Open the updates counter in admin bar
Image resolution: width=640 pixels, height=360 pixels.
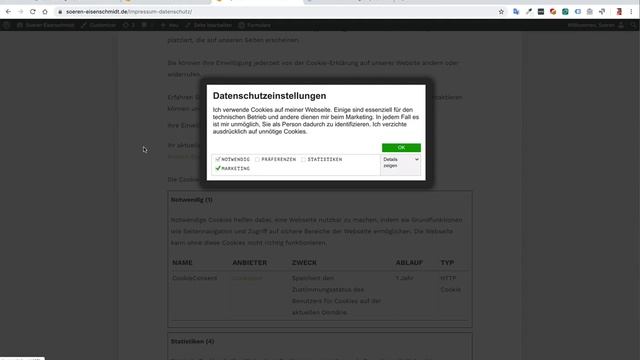coord(129,25)
